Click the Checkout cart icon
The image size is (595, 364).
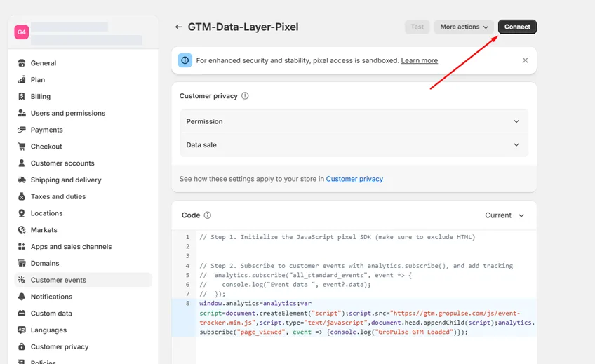tap(22, 147)
